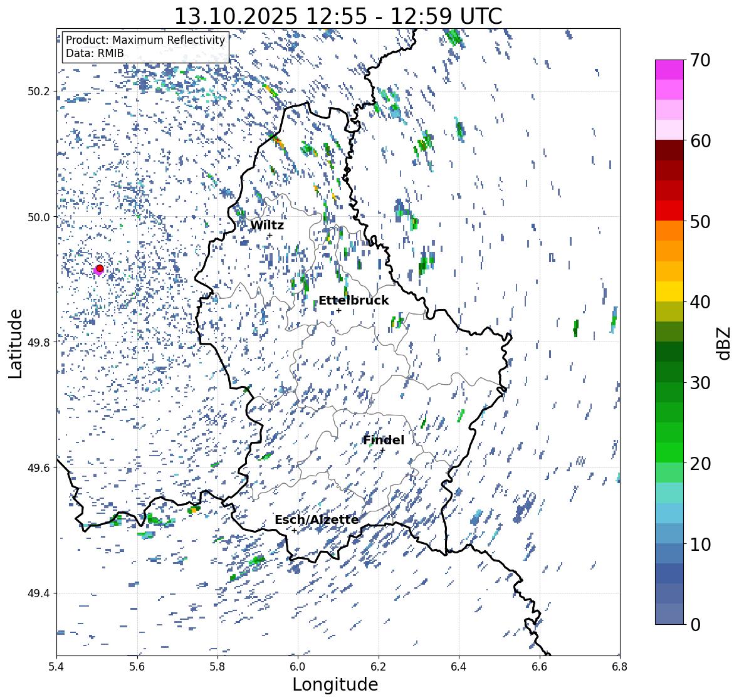Click the Esch/Alzette city label
The width and height of the screenshot is (739, 700).
[317, 520]
